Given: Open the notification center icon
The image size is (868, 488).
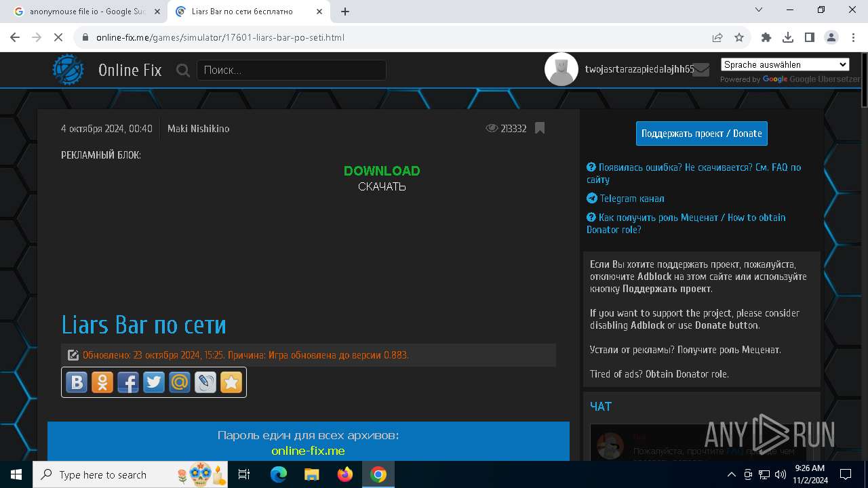Looking at the screenshot, I should tap(846, 474).
